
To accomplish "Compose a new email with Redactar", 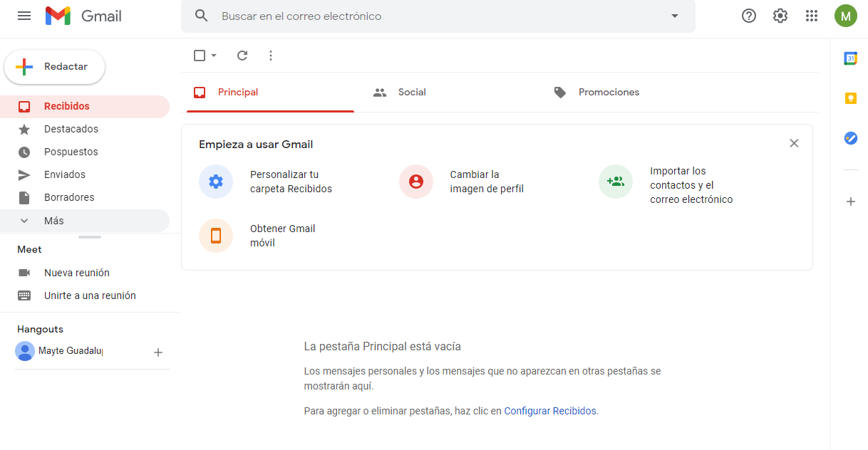I will point(55,67).
